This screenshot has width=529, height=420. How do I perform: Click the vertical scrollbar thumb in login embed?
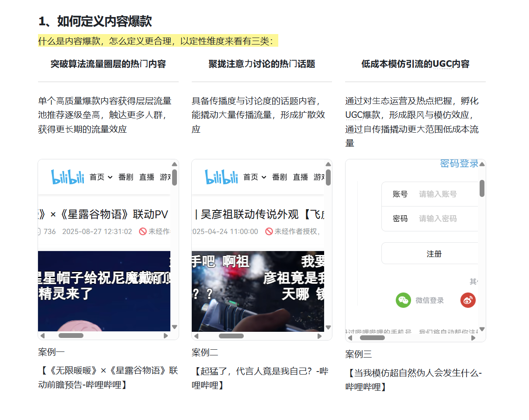tap(482, 188)
